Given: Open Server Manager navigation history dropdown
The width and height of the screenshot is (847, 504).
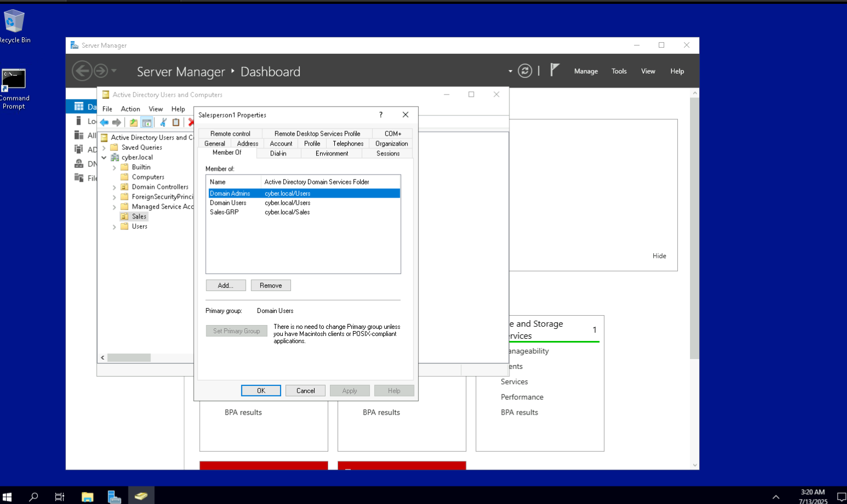Looking at the screenshot, I should (x=114, y=71).
